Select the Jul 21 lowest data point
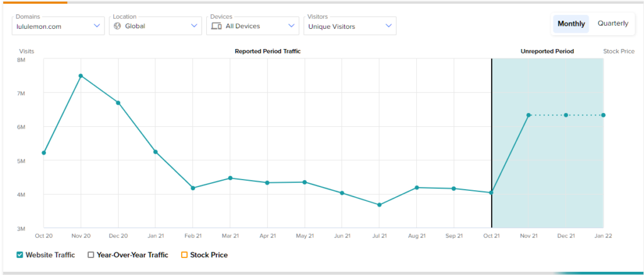This screenshot has width=644, height=275. 379,205
